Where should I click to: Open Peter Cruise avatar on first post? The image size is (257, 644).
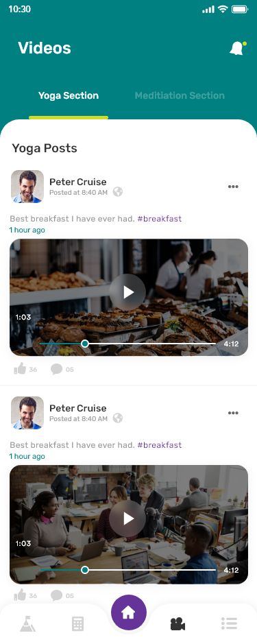click(27, 187)
